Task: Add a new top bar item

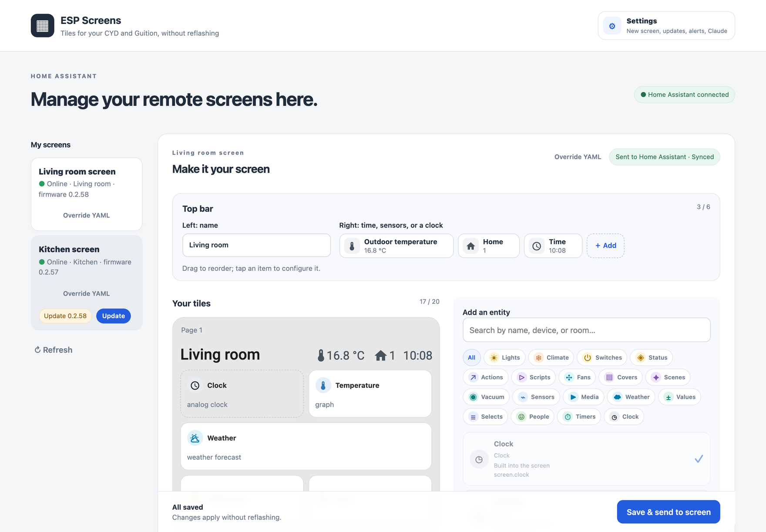Action: [x=605, y=246]
